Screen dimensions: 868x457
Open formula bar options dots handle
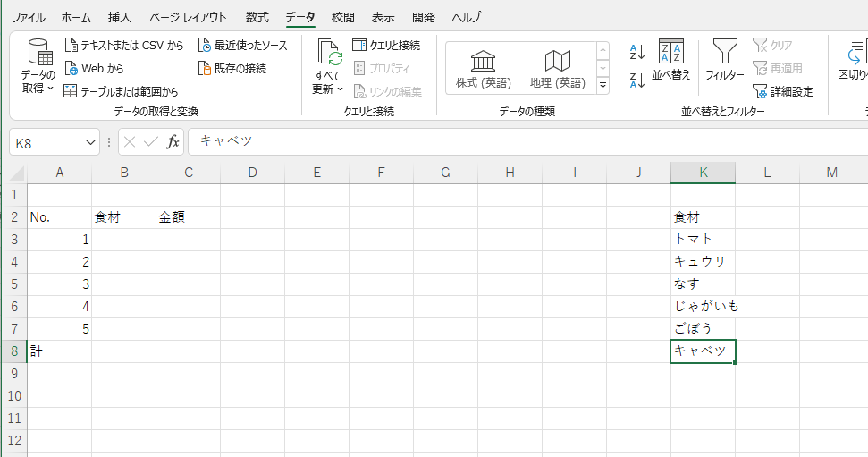coord(109,142)
